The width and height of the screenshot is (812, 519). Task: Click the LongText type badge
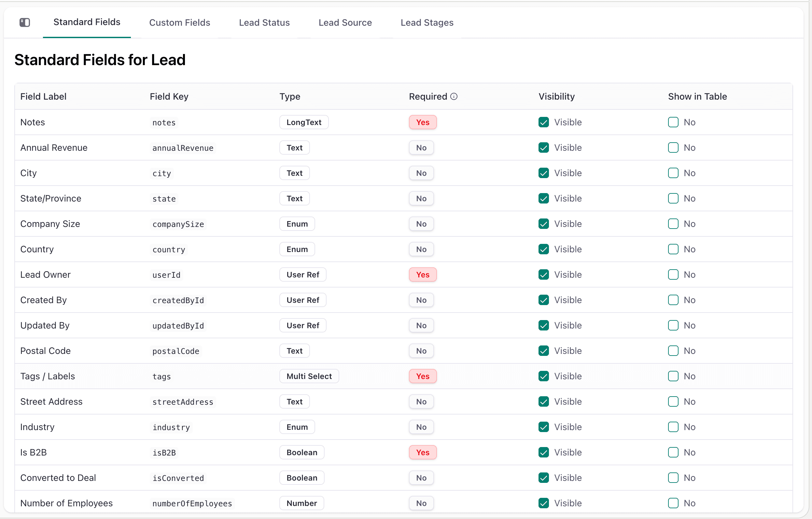pos(304,122)
